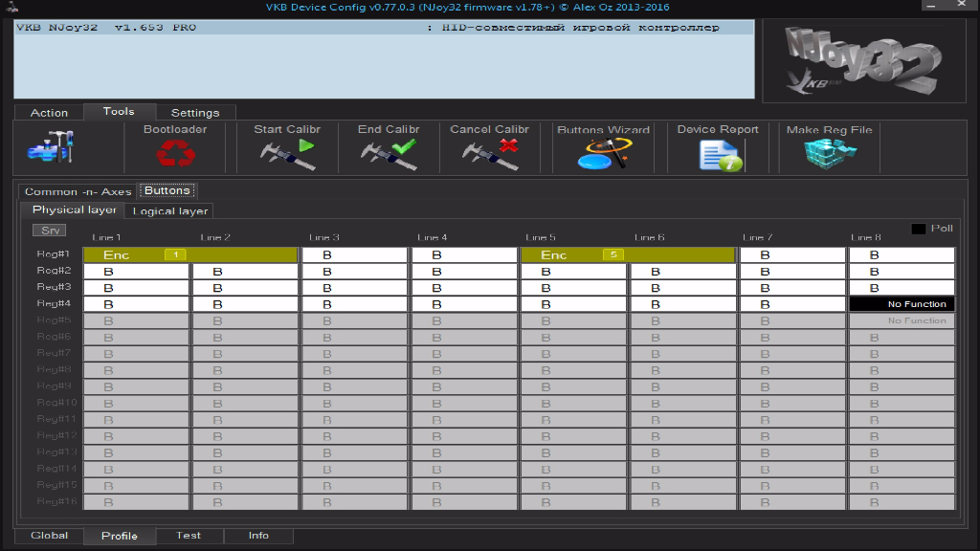Select the B cell at Reg#1 Line 7
Viewport: 980px width, 551px height.
tap(792, 254)
